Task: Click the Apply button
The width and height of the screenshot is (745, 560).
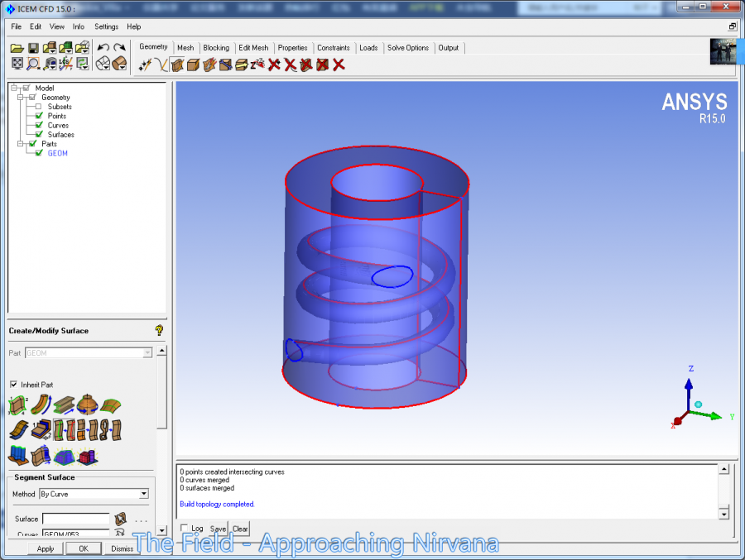Action: point(46,548)
